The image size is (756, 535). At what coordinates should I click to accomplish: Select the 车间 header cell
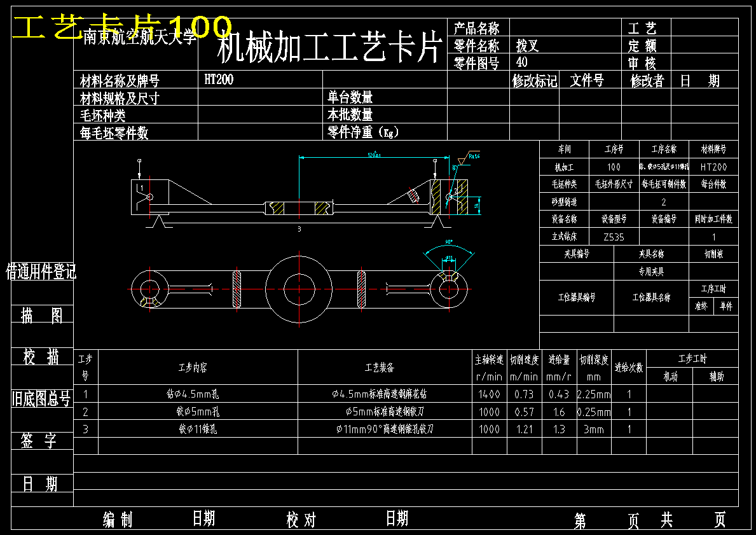pos(564,149)
